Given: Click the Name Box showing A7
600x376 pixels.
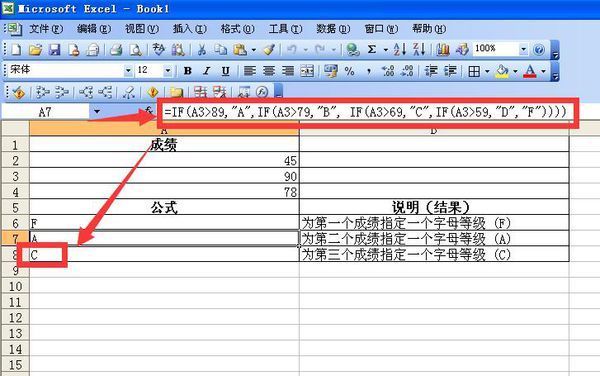Looking at the screenshot, I should pyautogui.click(x=45, y=112).
